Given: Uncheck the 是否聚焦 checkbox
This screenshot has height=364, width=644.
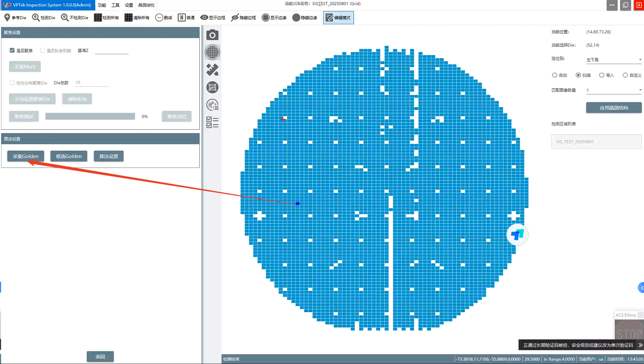Looking at the screenshot, I should (12, 50).
